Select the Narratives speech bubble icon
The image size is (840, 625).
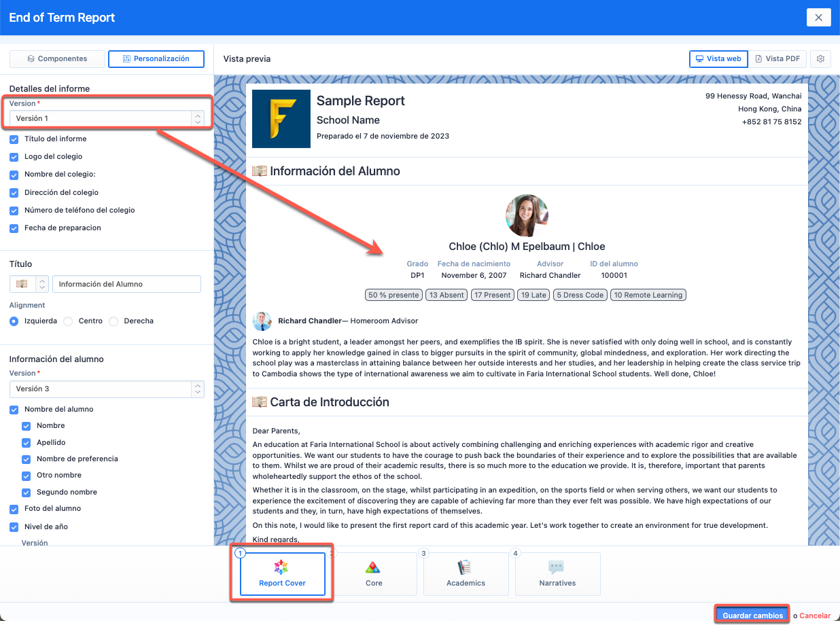(557, 567)
